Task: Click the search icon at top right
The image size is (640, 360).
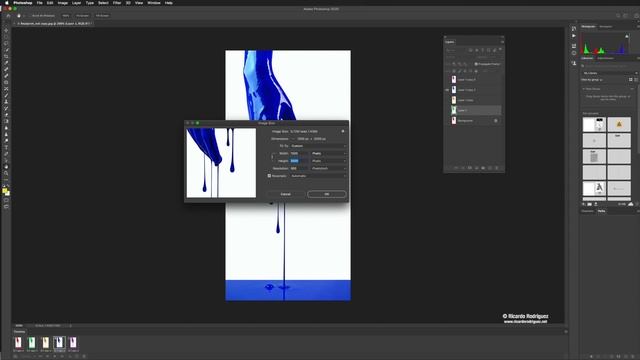Action: (x=618, y=16)
